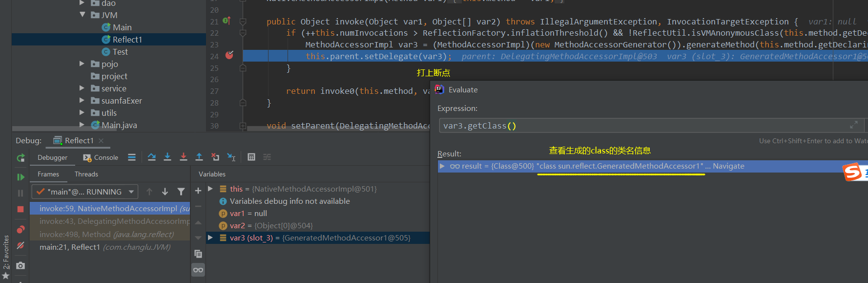The height and width of the screenshot is (283, 868).
Task: Select next frame down arrow
Action: tap(165, 192)
